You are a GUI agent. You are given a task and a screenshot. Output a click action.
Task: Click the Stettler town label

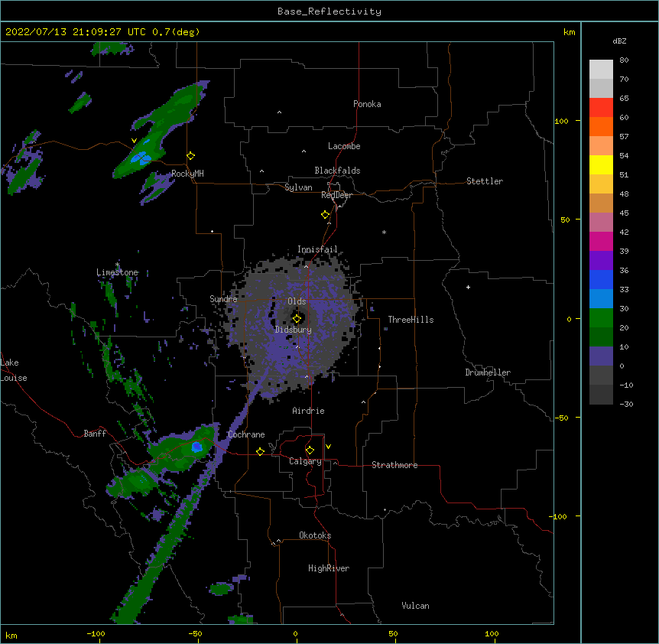coord(485,181)
